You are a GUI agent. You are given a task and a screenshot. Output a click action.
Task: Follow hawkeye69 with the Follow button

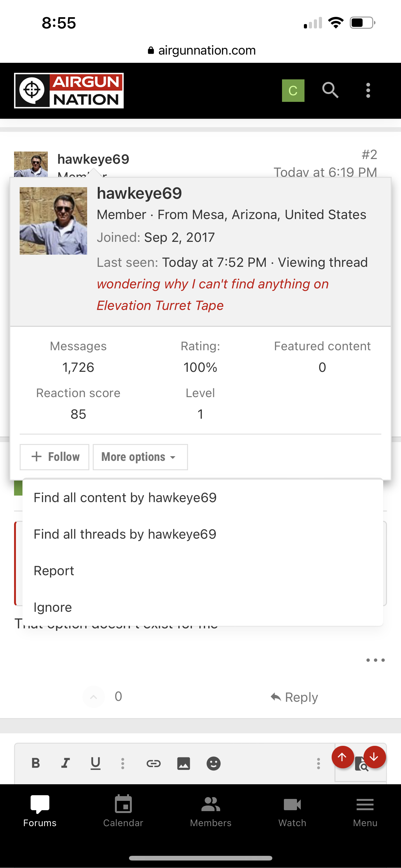(55, 457)
